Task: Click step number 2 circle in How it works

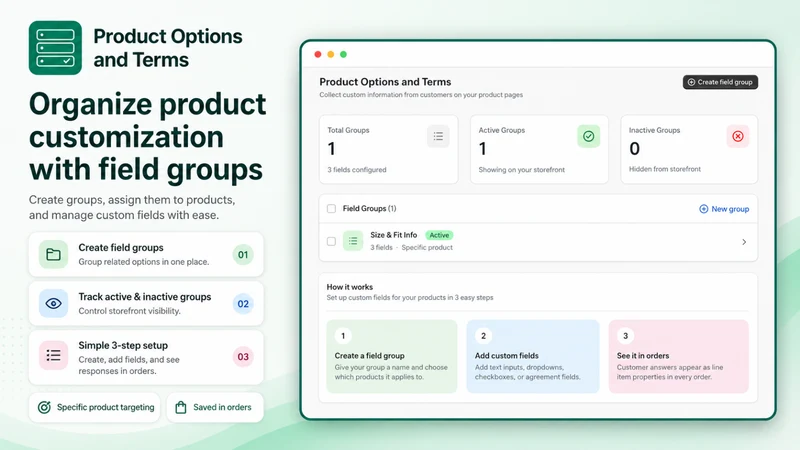Action: pos(483,336)
